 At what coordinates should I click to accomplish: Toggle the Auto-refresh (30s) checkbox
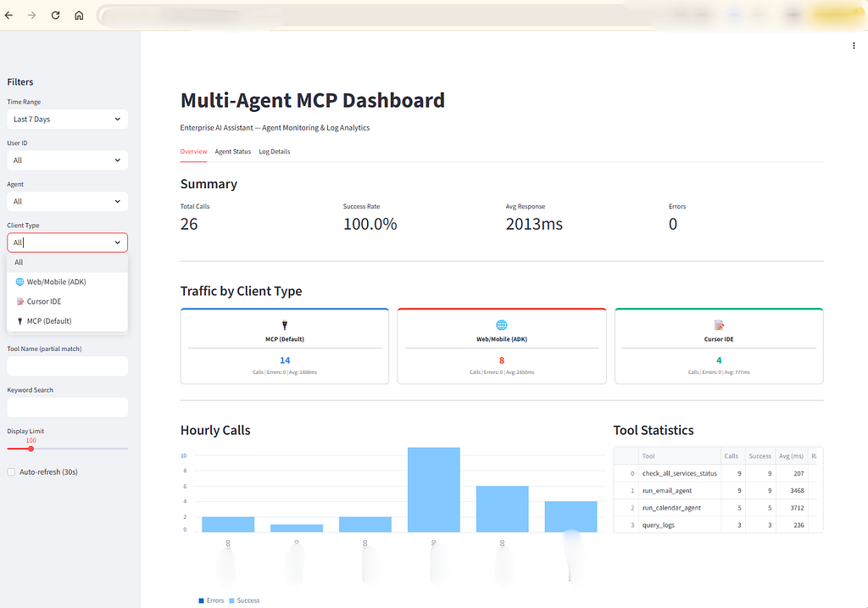pos(11,471)
